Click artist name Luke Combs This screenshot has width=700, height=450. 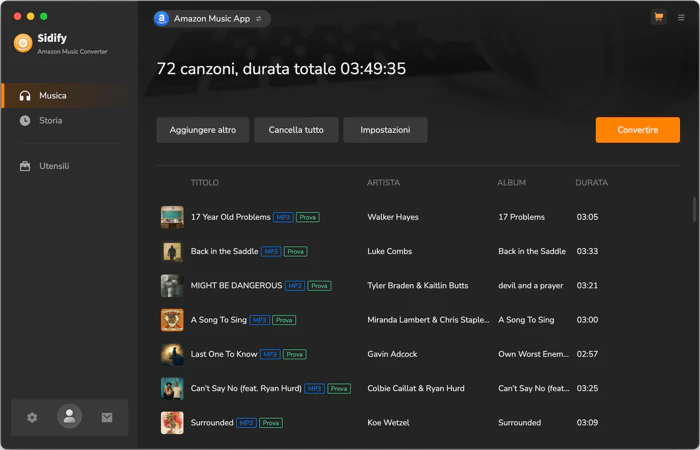390,251
